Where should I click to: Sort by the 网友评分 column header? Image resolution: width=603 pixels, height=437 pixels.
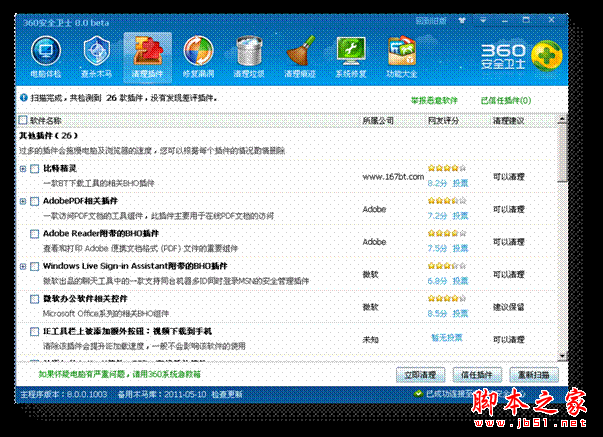pos(443,121)
